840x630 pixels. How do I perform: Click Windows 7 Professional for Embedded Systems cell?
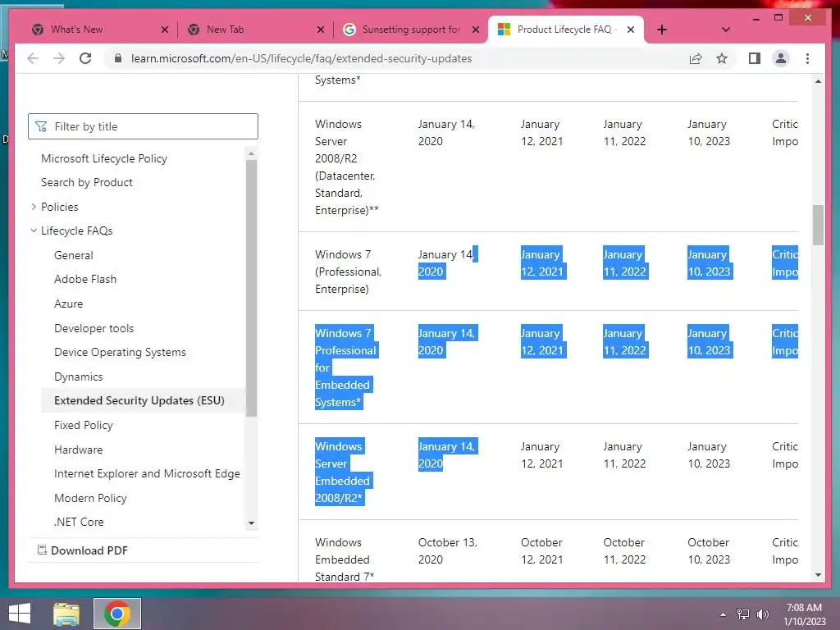click(345, 367)
